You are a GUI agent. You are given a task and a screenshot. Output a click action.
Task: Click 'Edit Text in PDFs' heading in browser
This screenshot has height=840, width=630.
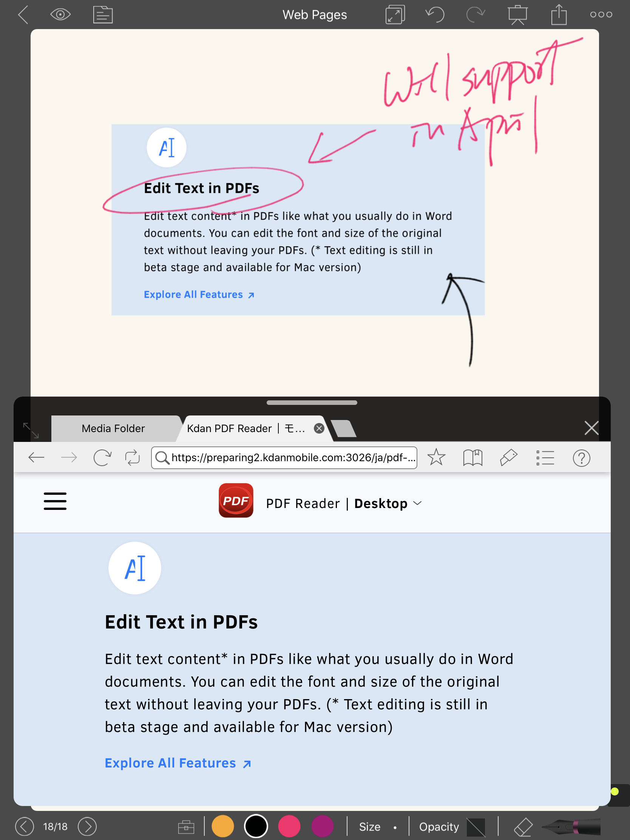181,622
